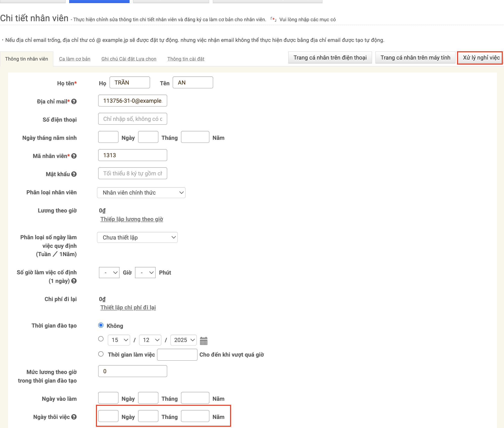This screenshot has height=428, width=504.
Task: Select Thời gian làm việc radio option
Action: pyautogui.click(x=101, y=354)
